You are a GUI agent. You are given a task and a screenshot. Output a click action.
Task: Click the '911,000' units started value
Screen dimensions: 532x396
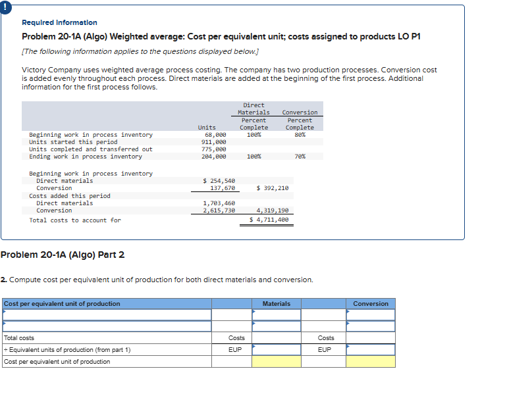214,142
